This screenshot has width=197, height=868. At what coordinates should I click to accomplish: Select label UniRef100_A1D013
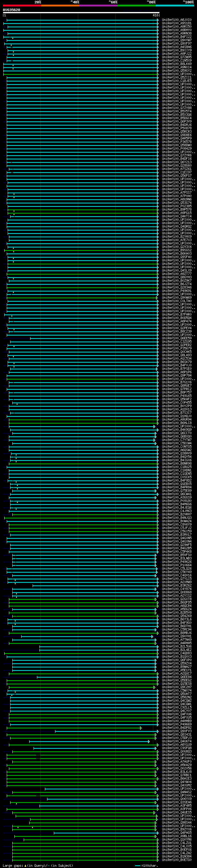(x=176, y=410)
